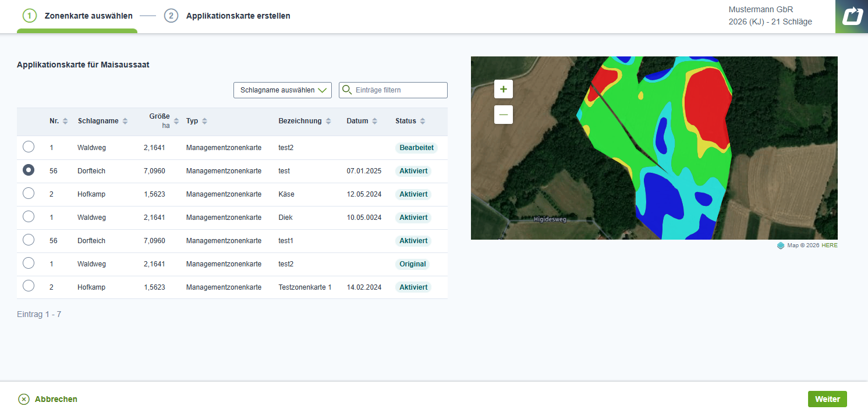Sort table by Nr. column arrows
The width and height of the screenshot is (868, 413).
coord(65,121)
